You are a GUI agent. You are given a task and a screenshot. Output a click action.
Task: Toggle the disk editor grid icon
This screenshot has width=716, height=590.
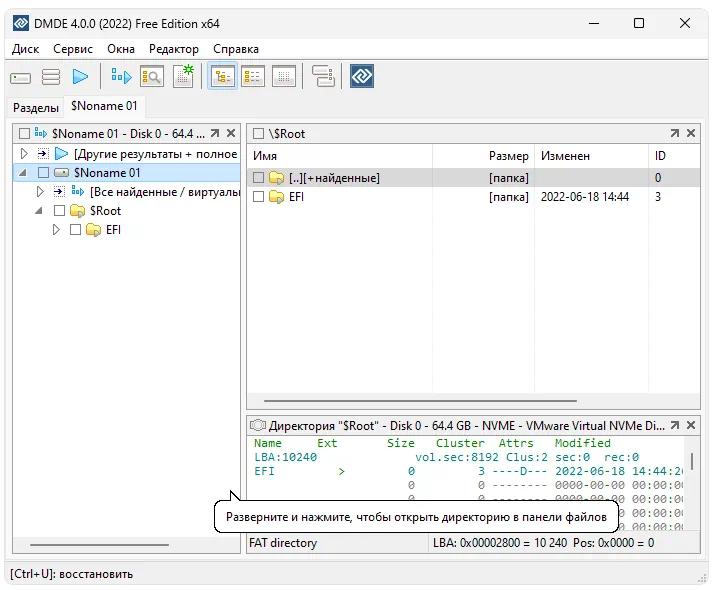click(x=284, y=76)
